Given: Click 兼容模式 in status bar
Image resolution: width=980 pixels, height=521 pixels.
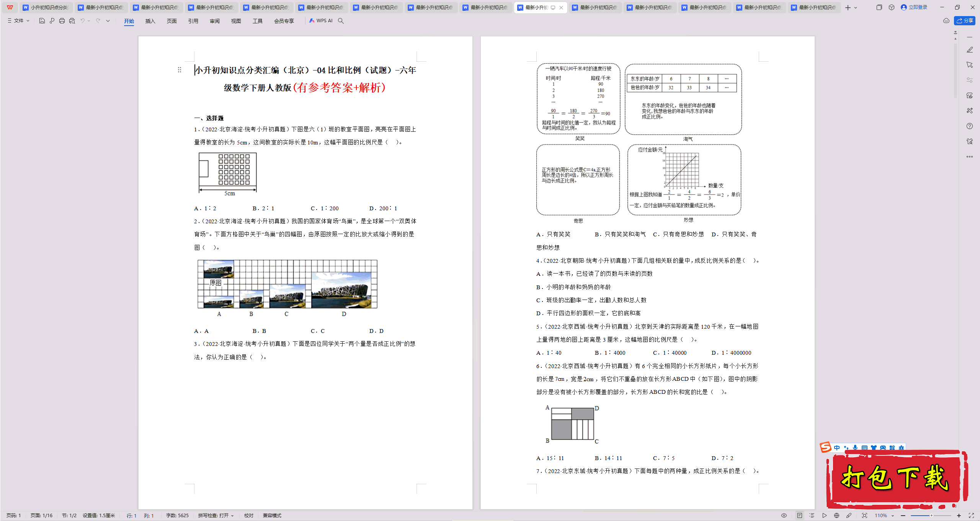Looking at the screenshot, I should coord(272,516).
